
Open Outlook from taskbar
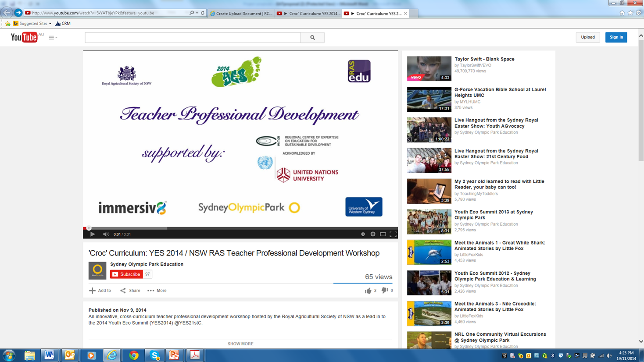click(70, 355)
